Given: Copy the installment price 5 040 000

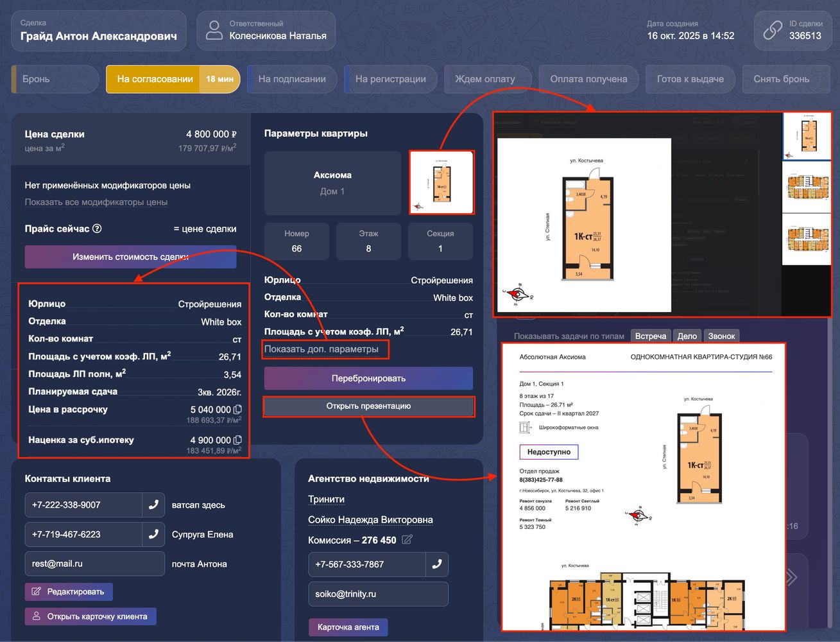Looking at the screenshot, I should click(237, 410).
